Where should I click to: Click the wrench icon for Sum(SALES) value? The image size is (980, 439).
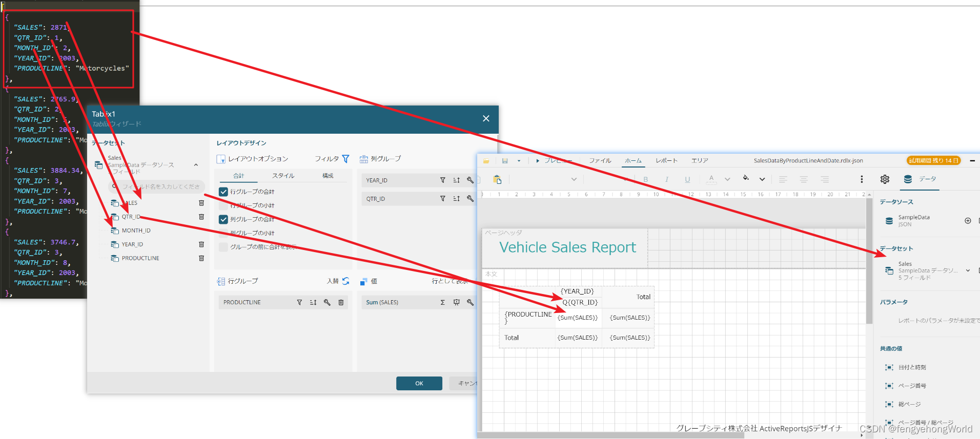click(x=470, y=303)
